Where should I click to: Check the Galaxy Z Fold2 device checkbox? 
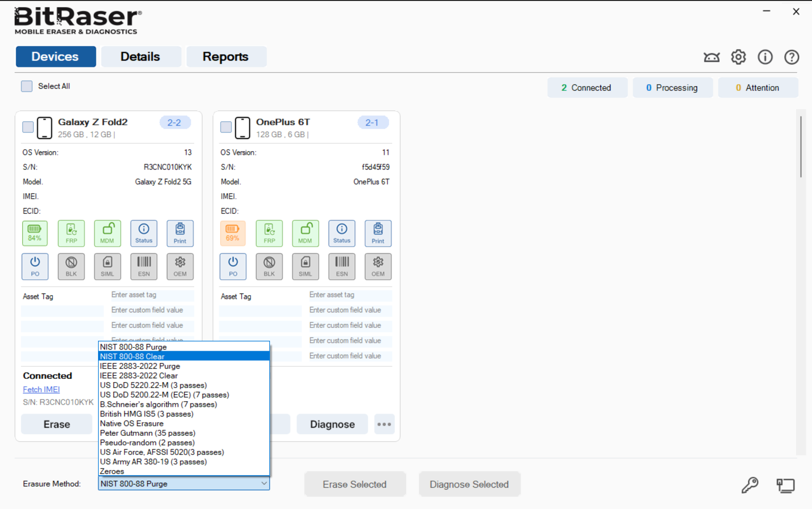tap(28, 127)
